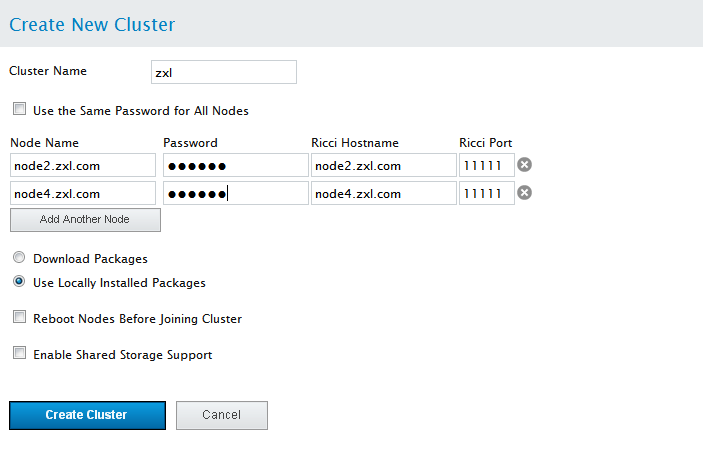Click the Node Name column header
Image resolution: width=703 pixels, height=457 pixels.
(x=44, y=143)
